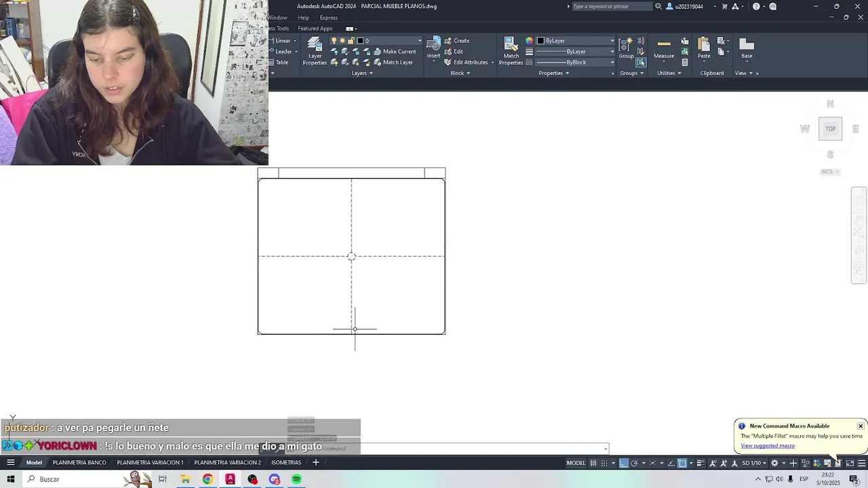Open the Help menu

pos(303,18)
